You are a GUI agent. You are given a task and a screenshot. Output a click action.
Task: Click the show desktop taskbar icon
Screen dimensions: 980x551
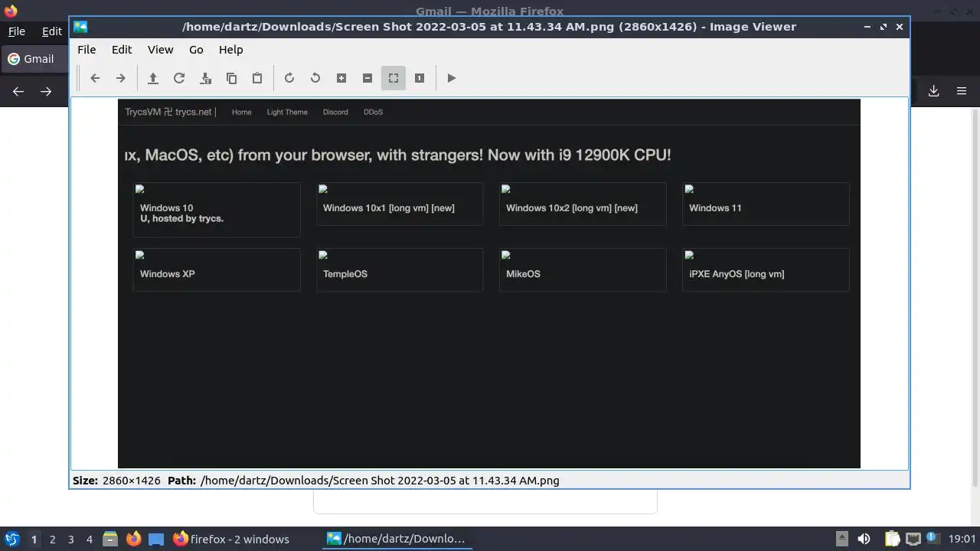(x=156, y=539)
